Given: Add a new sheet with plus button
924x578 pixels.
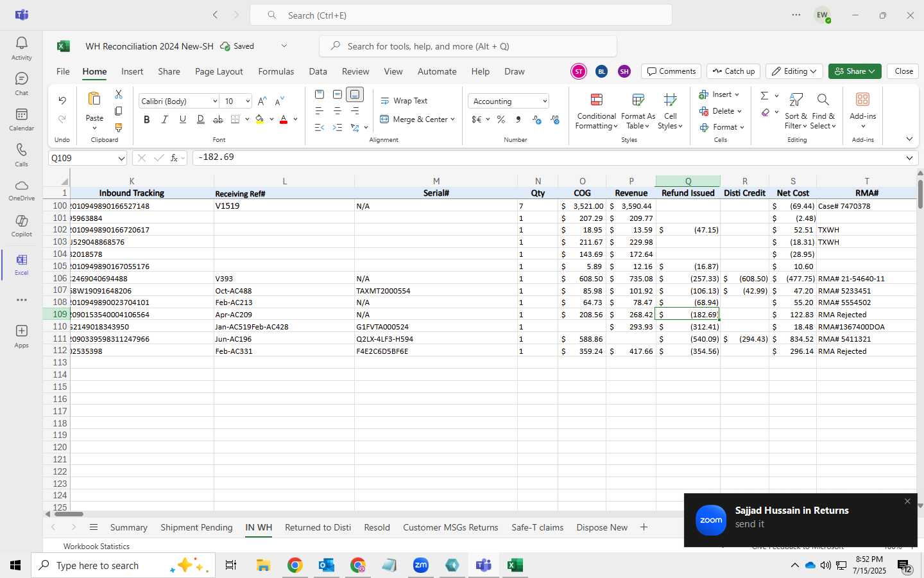Looking at the screenshot, I should [644, 527].
